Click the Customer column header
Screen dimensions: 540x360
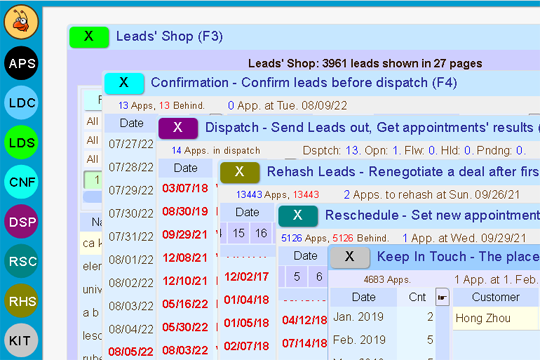click(496, 297)
